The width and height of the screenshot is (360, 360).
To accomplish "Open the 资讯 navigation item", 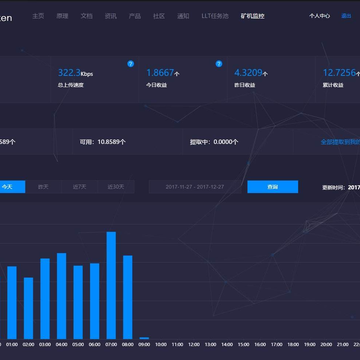I will click(111, 16).
